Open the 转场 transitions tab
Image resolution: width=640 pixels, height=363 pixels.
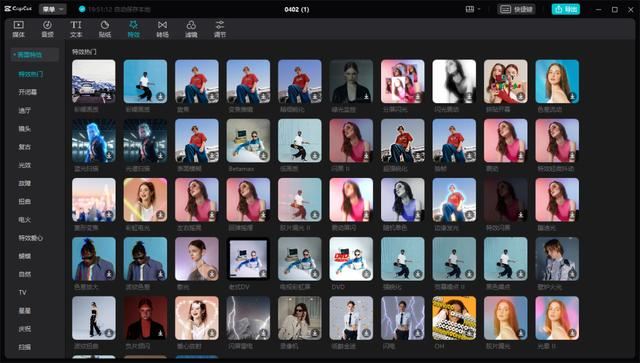tap(162, 29)
